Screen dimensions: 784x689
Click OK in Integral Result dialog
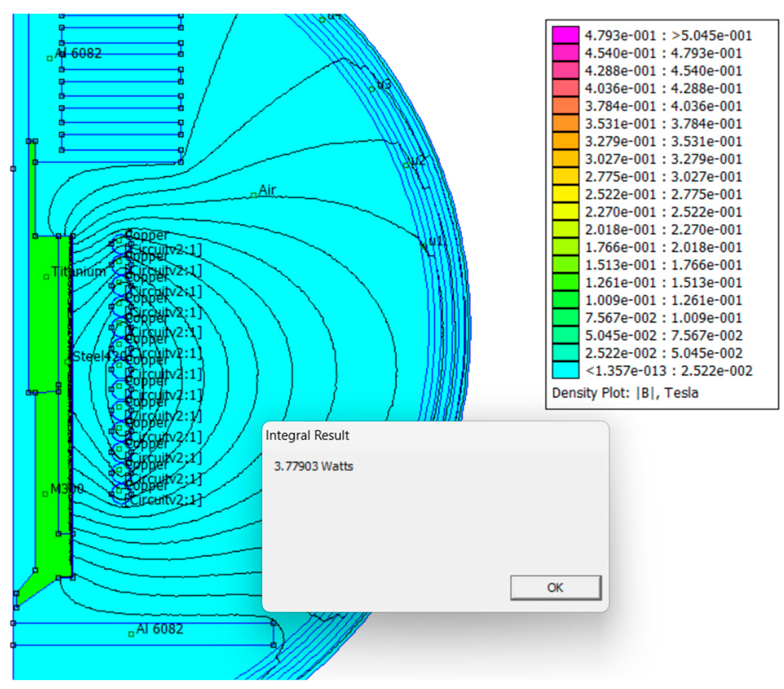[555, 587]
